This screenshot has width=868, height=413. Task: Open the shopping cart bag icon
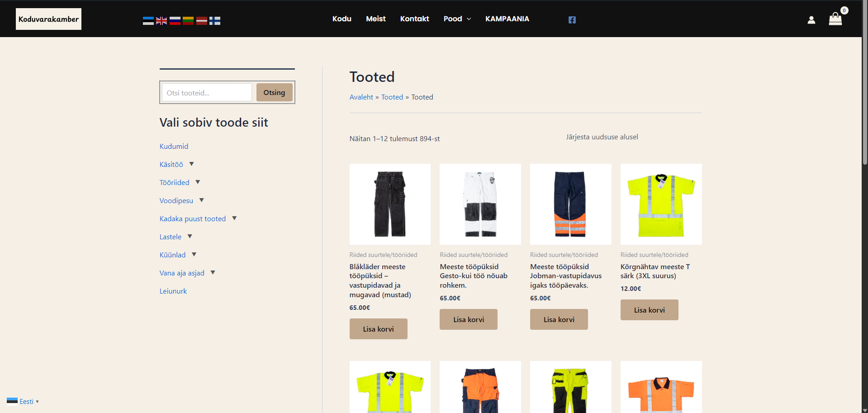(835, 19)
